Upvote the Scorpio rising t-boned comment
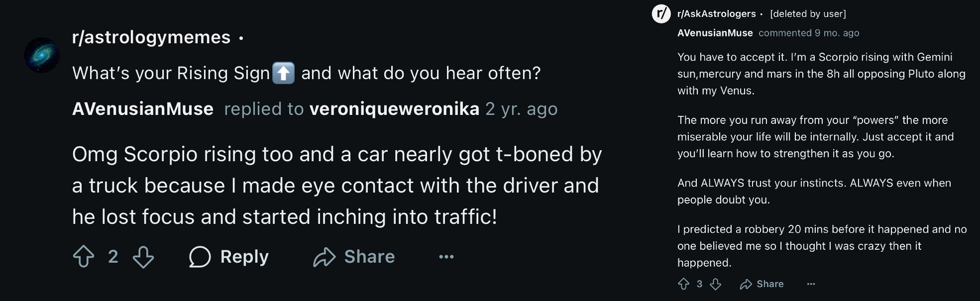Viewport: 980px width, 301px height. click(x=83, y=257)
